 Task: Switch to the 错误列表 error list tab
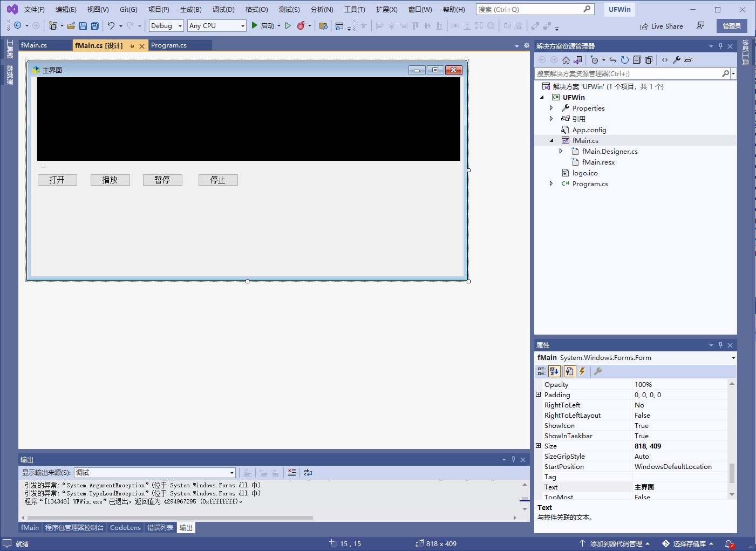(160, 528)
